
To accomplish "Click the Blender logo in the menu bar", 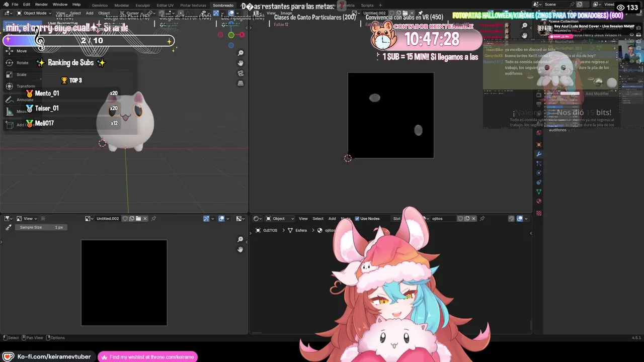I will 6,5.
